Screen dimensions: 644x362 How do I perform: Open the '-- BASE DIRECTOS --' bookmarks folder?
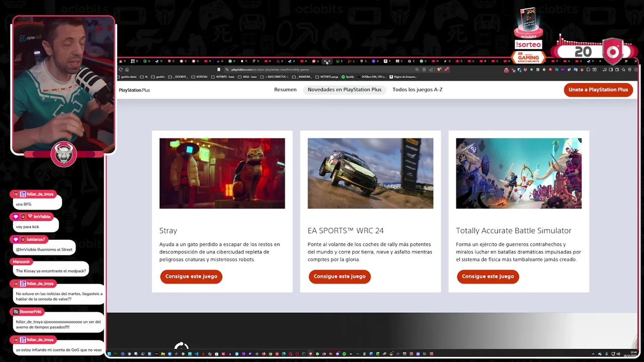274,77
